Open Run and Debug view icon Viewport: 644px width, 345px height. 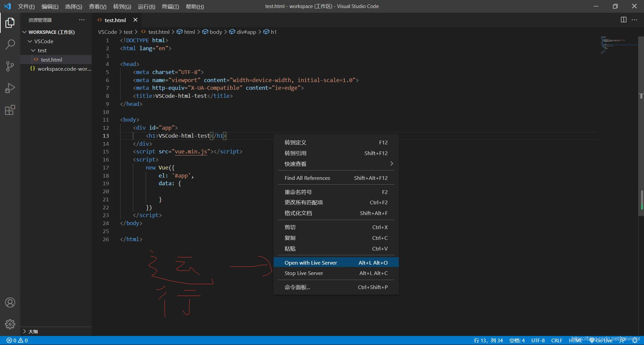coord(10,88)
